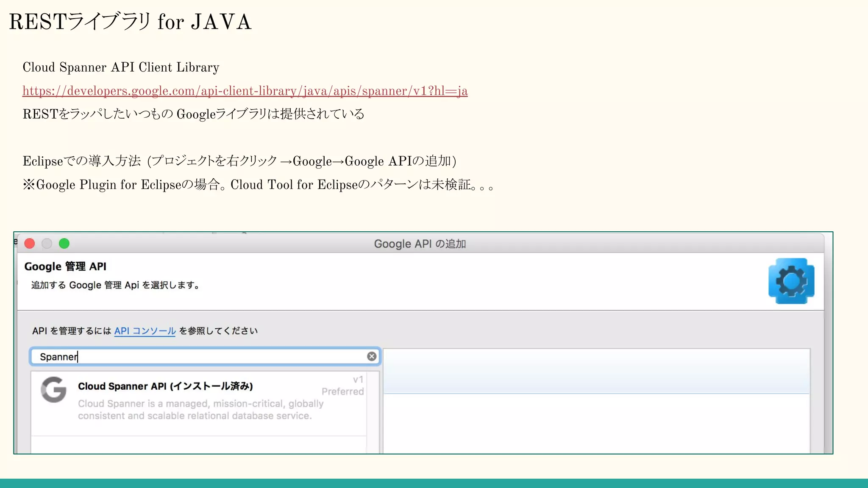868x488 pixels.
Task: Select the Cloud Spanner API result entry
Action: (199, 403)
